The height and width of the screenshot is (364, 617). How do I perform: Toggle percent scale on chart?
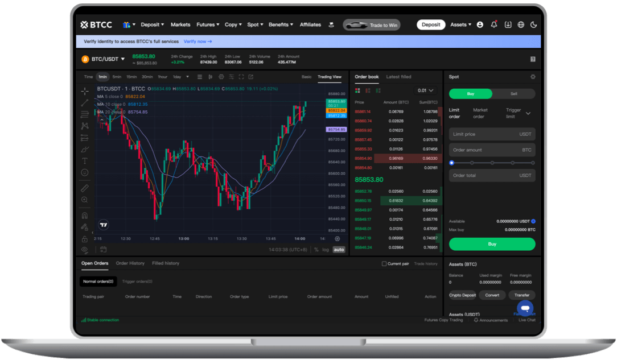coord(316,250)
